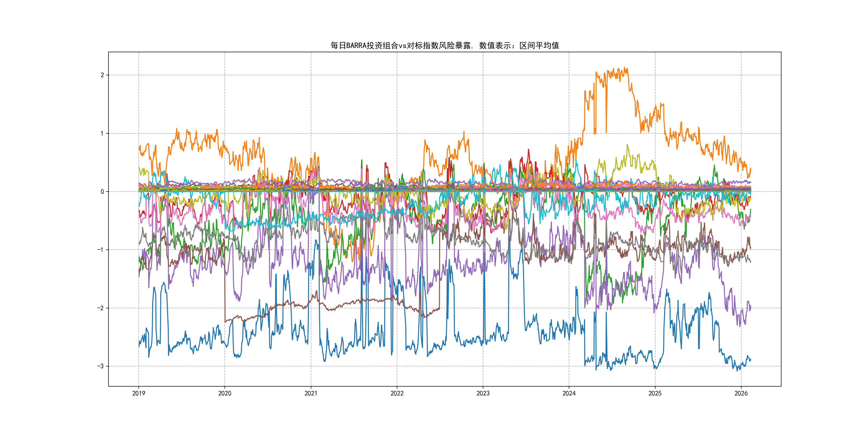This screenshot has height=434, width=868.
Task: Select the 2026 x-axis label
Action: 741,393
